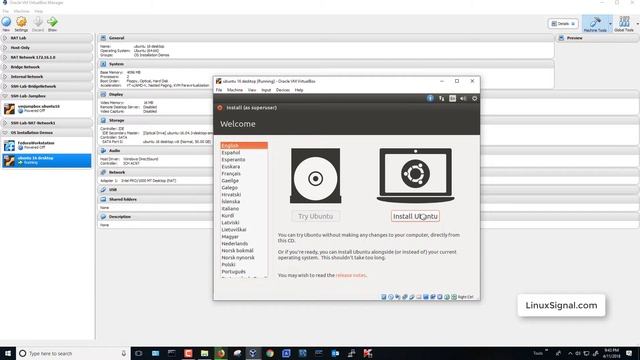Select Esperanto in the language list
This screenshot has height=360, width=640.
(244, 160)
